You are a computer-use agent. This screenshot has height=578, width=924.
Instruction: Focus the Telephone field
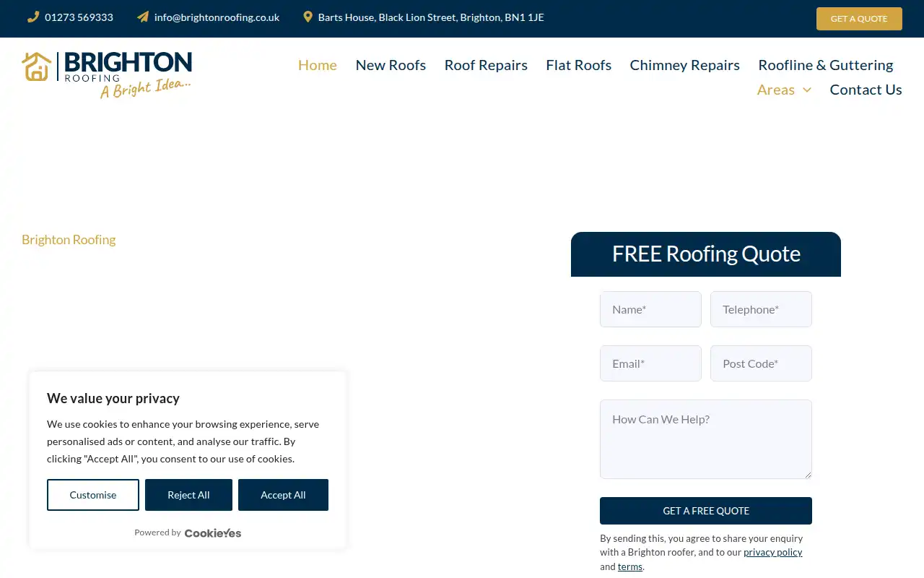(761, 309)
